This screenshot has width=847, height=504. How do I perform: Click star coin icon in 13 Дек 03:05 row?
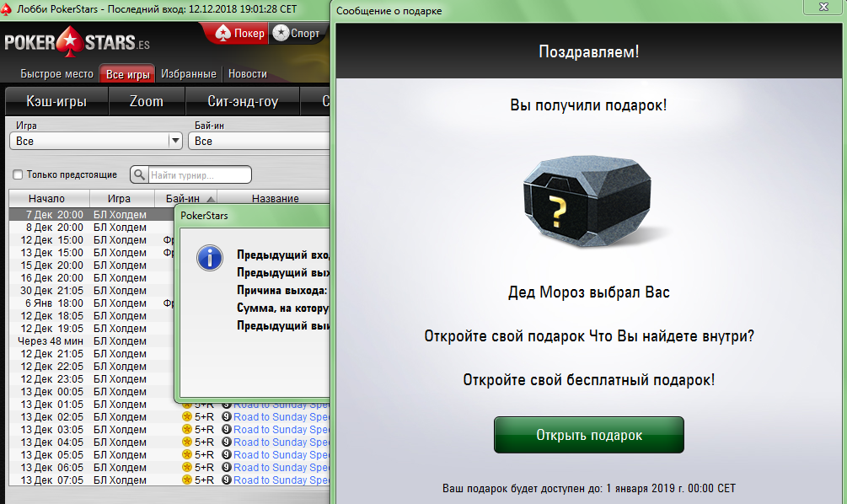pyautogui.click(x=187, y=430)
